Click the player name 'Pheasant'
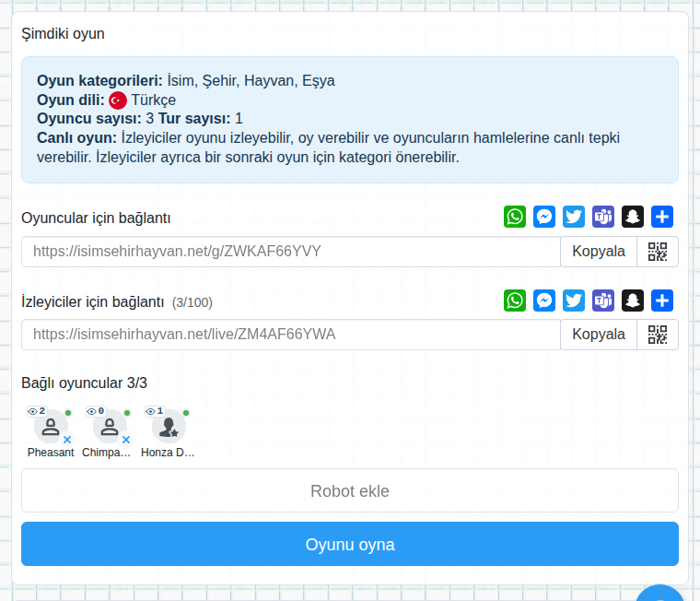Image resolution: width=700 pixels, height=601 pixels. (51, 453)
